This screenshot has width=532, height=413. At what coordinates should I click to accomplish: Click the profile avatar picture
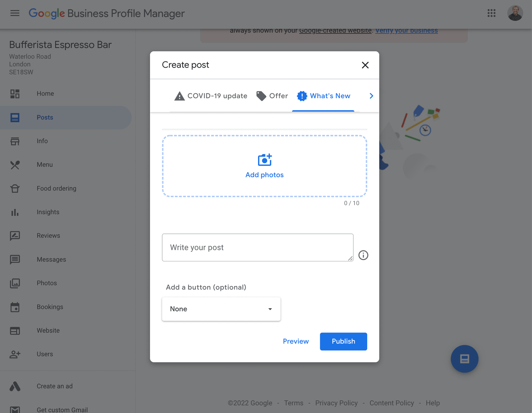(x=515, y=13)
